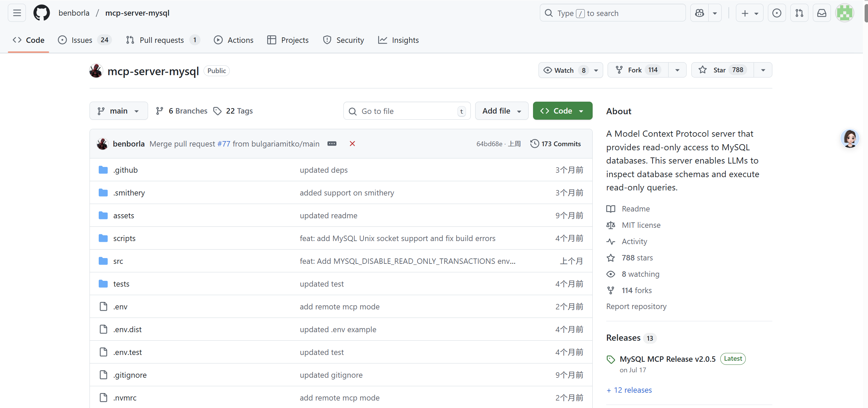
Task: Switch to the Pull requests tab
Action: point(162,40)
